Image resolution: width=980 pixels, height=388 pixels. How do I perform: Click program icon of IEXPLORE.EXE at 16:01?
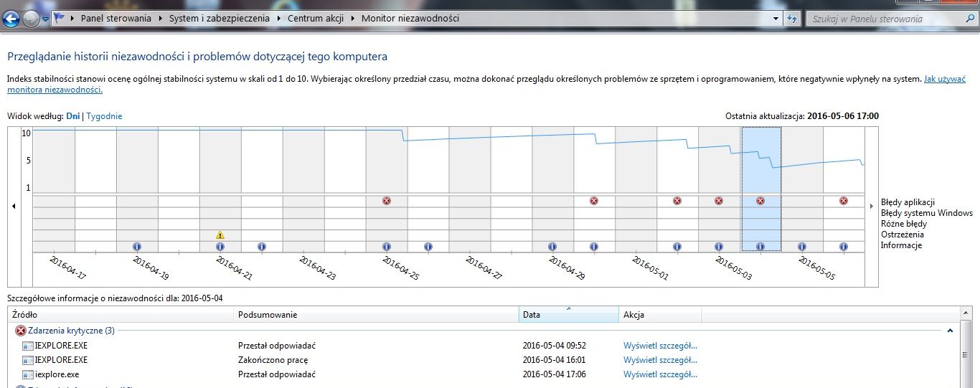click(x=28, y=360)
